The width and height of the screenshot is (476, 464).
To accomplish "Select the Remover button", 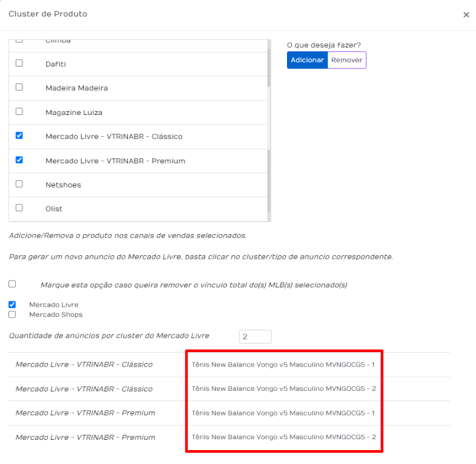I will pos(346,60).
